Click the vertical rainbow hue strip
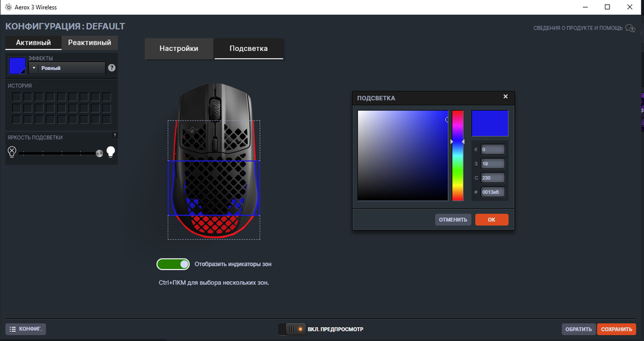 (x=458, y=155)
